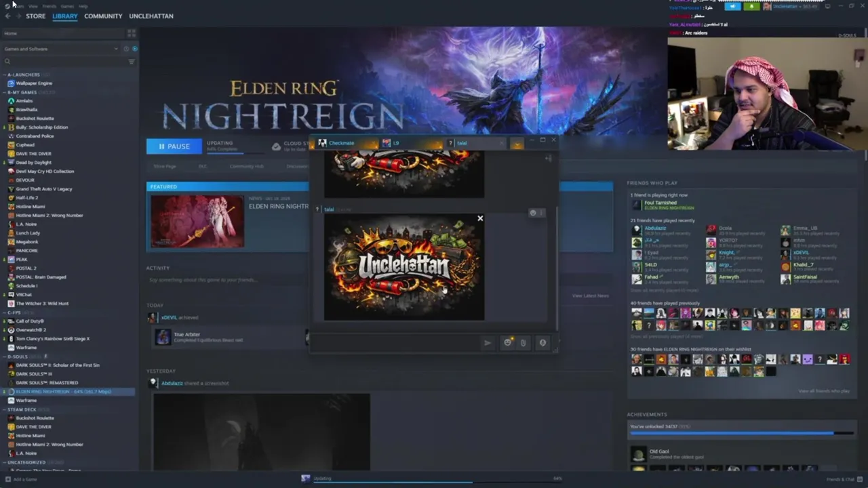Select Dead by Daylight in library

pos(33,163)
